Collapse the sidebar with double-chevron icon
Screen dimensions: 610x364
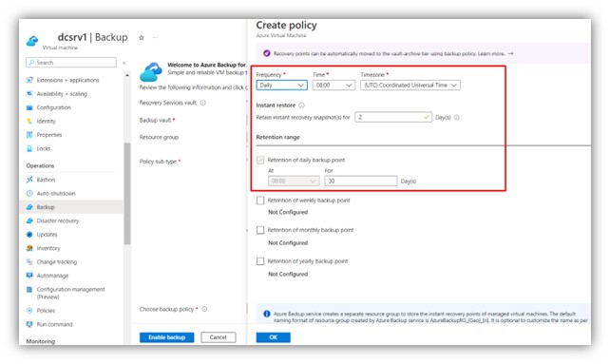pyautogui.click(x=124, y=63)
